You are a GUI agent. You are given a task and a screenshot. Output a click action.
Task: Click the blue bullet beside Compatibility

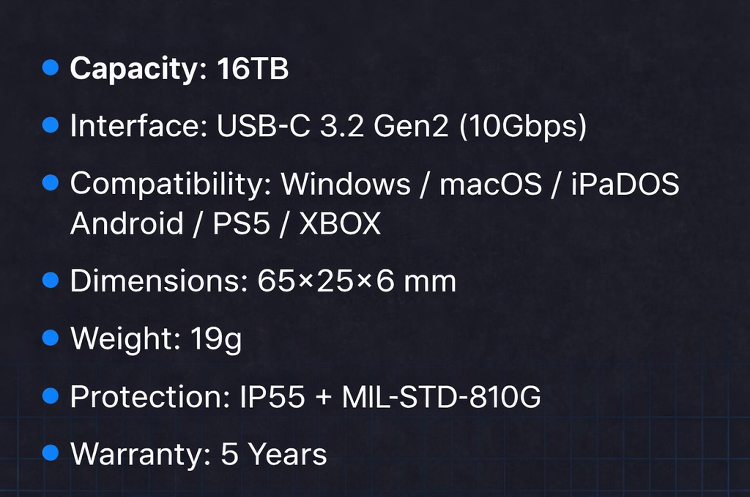[51, 183]
